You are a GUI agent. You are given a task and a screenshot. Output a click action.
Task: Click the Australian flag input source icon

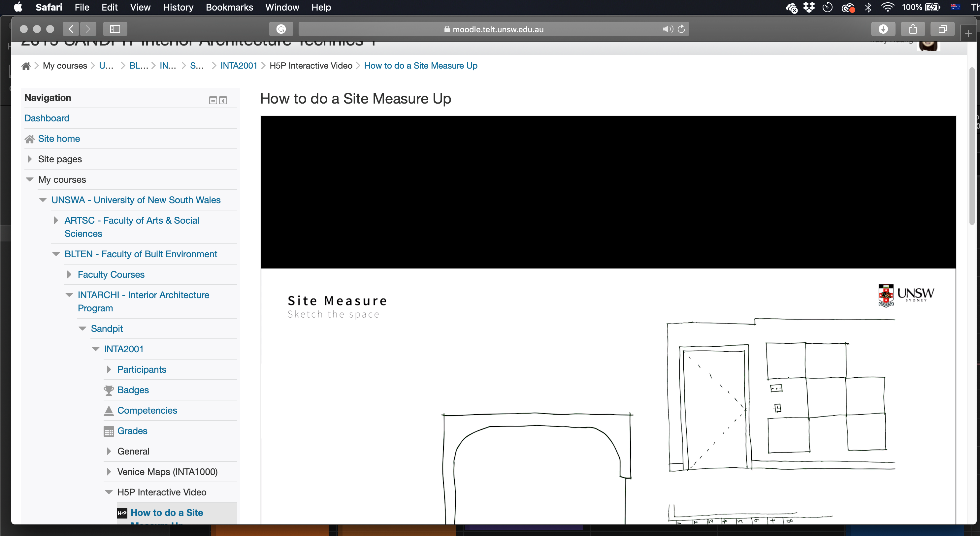coord(955,7)
